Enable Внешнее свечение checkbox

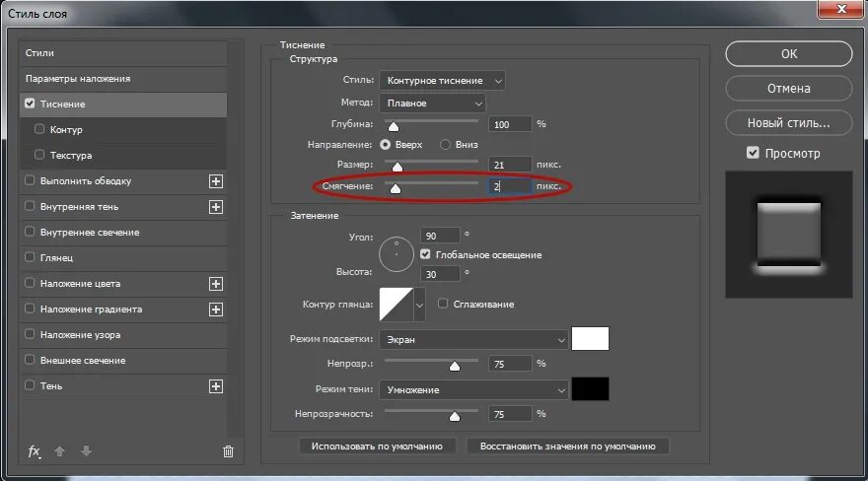(30, 360)
